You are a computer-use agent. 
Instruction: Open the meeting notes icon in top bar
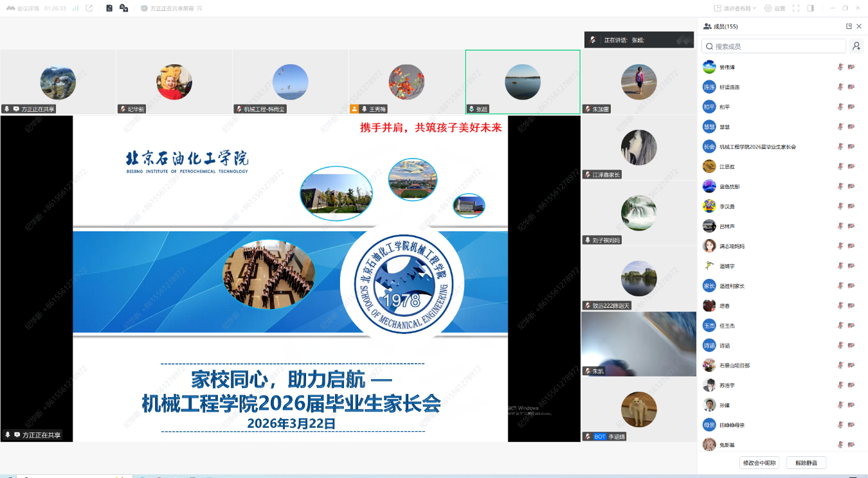109,8
